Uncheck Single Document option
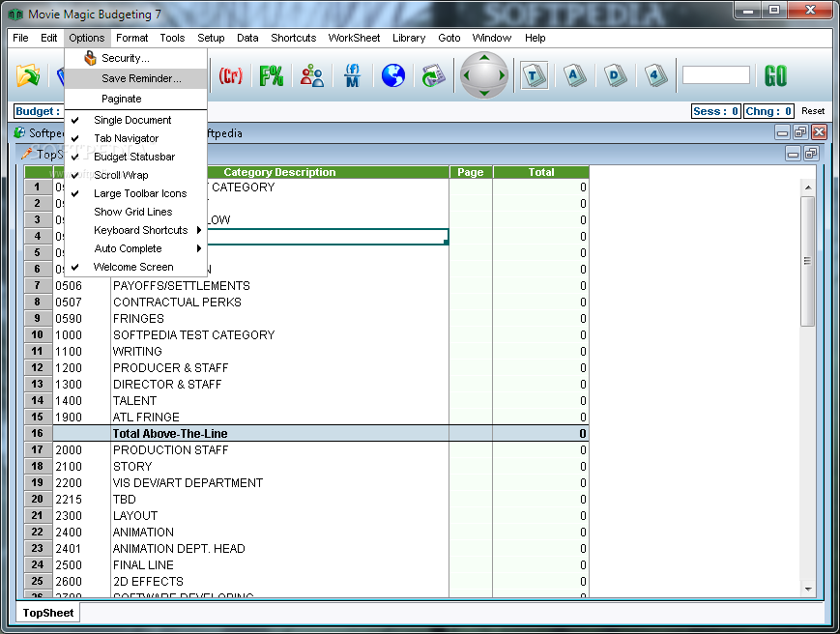Image resolution: width=840 pixels, height=634 pixels. pos(135,120)
